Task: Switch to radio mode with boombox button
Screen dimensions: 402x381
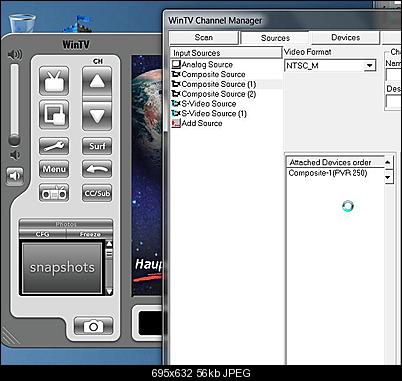Action: click(54, 193)
